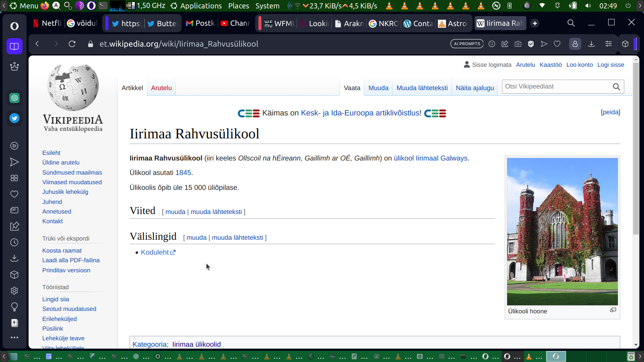Image resolution: width=644 pixels, height=362 pixels.
Task: Open Twitter panel in the Opera sidebar
Action: pos(14,118)
